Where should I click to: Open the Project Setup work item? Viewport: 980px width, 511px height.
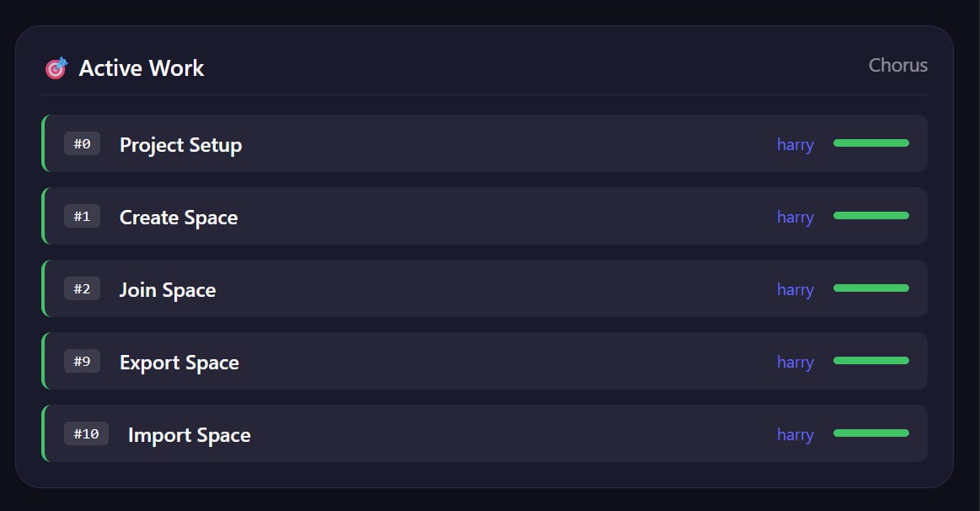(x=180, y=145)
